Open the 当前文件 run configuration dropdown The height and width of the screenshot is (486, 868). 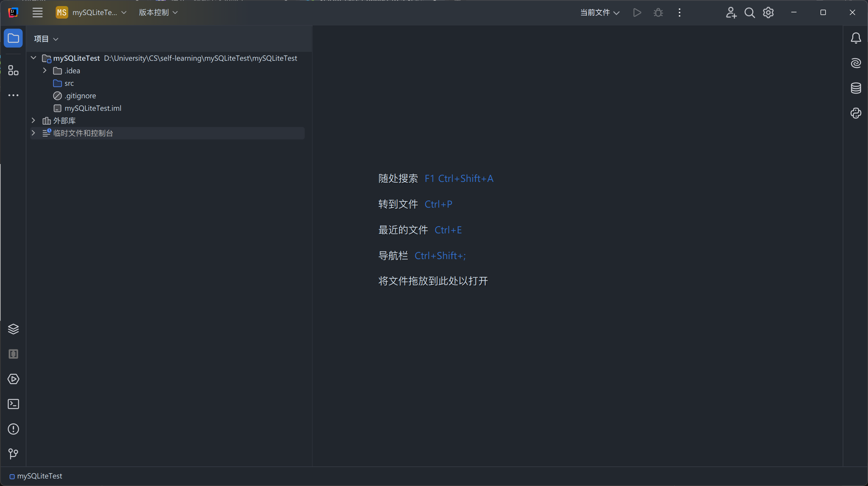coord(599,13)
